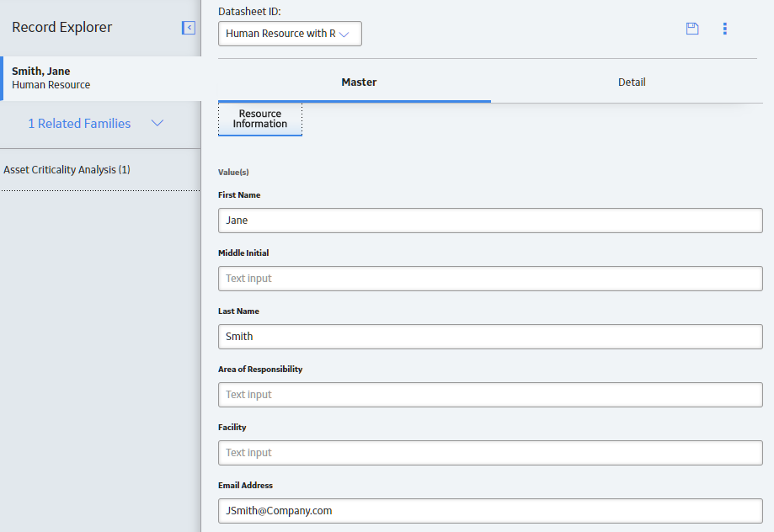Screen dimensions: 774x532
Task: Collapse the Record Explorer panel
Action: [189, 28]
